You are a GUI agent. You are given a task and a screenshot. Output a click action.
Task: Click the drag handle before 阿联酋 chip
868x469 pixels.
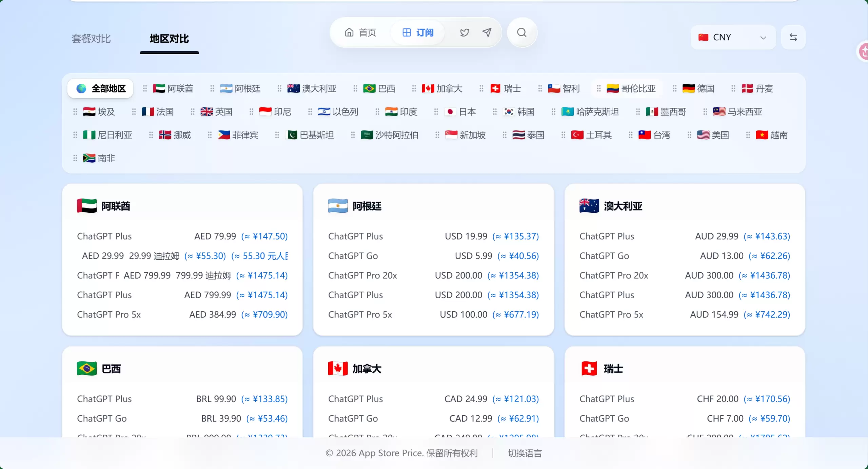pyautogui.click(x=145, y=88)
